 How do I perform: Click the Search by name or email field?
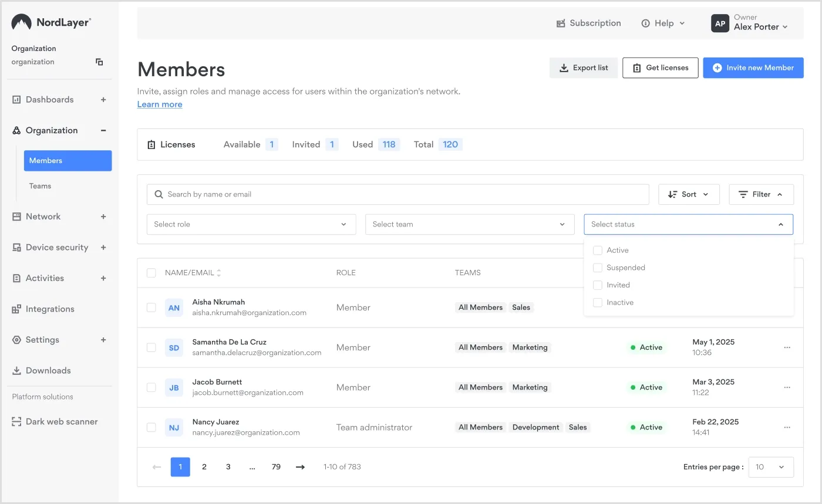[397, 194]
